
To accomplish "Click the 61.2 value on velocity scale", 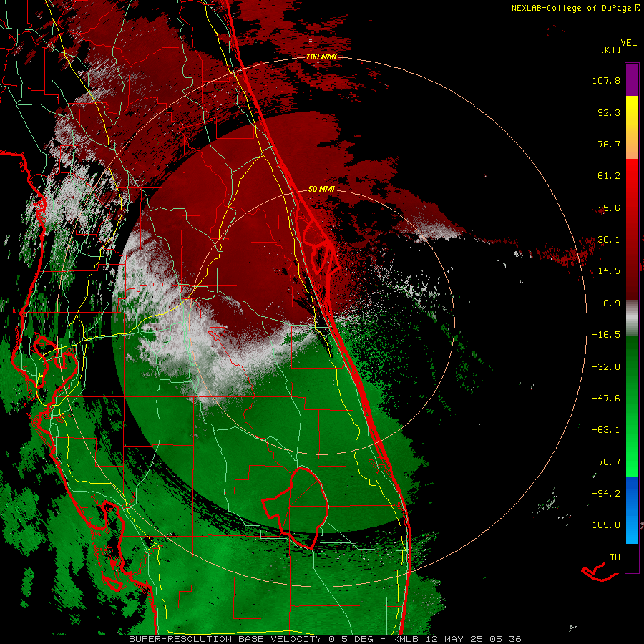I will click(609, 176).
